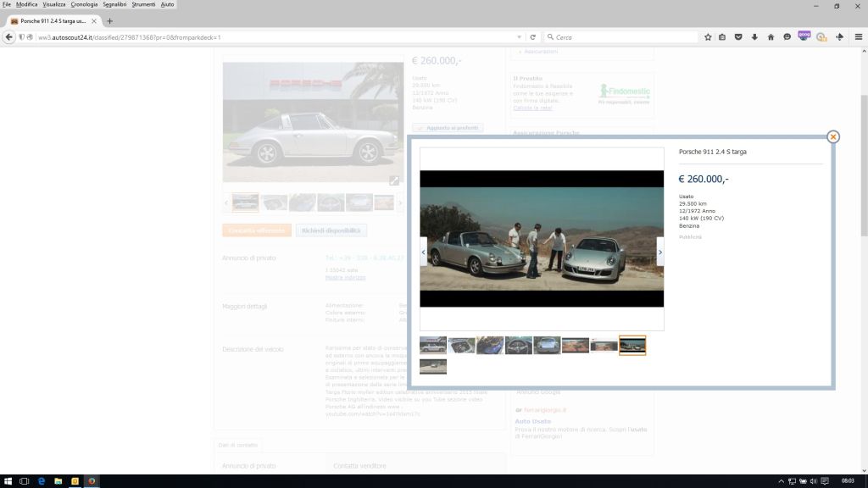The image size is (868, 488).
Task: Go back with the browser back arrow
Action: click(x=8, y=37)
